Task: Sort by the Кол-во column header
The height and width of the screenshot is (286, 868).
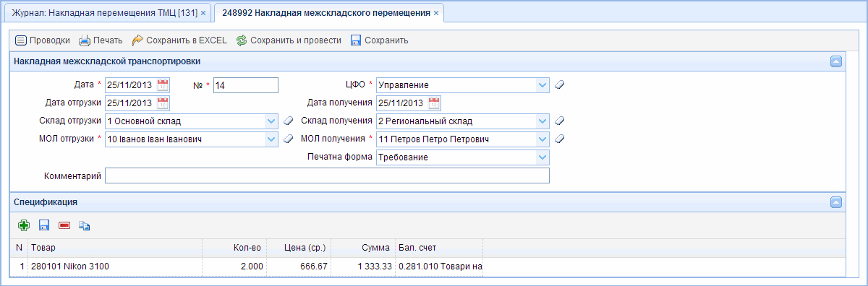Action: point(235,248)
